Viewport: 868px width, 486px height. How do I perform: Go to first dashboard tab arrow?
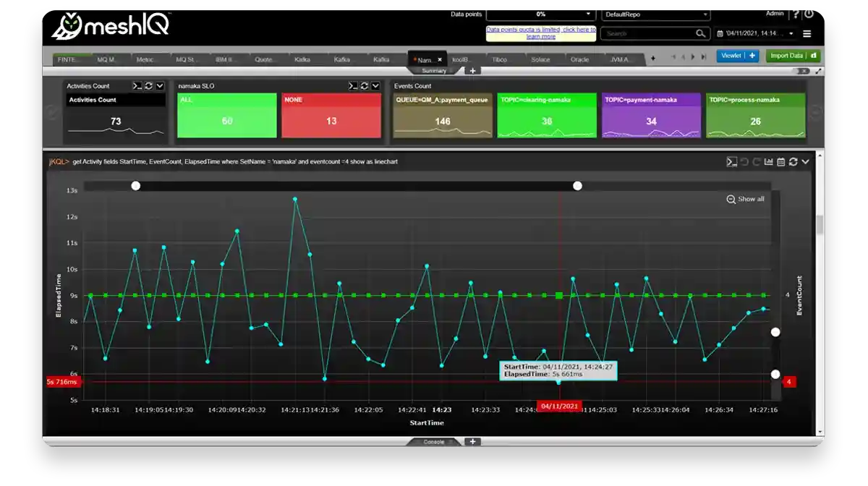[672, 56]
